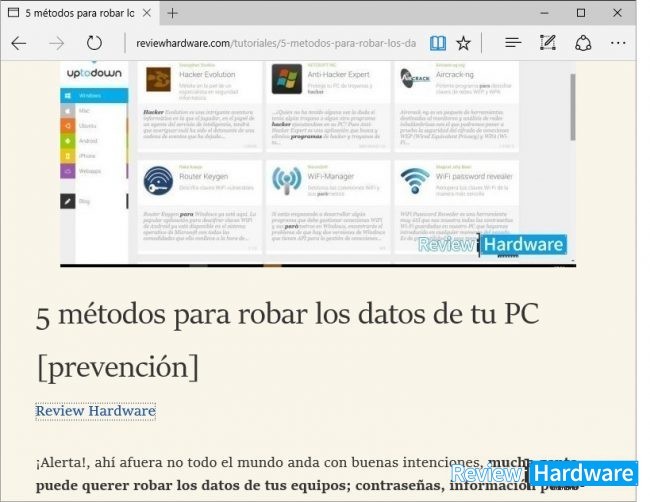Make a Web Note with the pen icon

pos(548,43)
